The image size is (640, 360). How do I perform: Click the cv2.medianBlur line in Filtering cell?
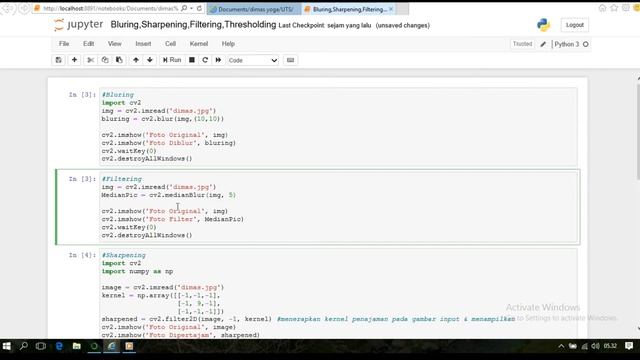(169, 195)
